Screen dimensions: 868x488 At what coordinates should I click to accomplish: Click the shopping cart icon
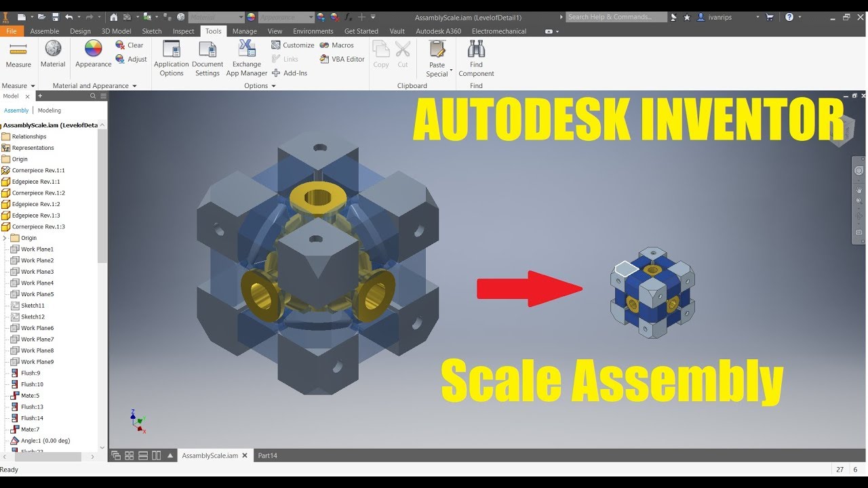tap(769, 17)
